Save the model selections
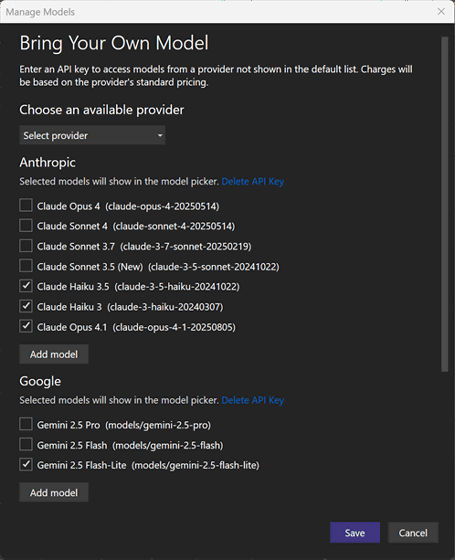Screen dimensions: 455x560 click(355, 533)
